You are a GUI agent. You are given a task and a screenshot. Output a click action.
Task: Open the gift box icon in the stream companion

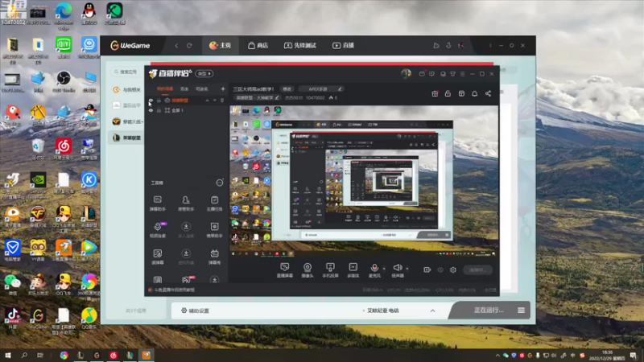(x=435, y=93)
